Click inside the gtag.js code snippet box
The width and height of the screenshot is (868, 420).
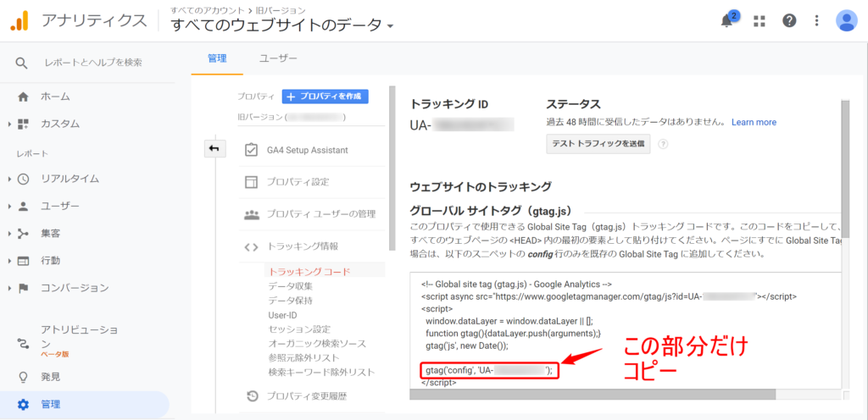click(x=626, y=330)
